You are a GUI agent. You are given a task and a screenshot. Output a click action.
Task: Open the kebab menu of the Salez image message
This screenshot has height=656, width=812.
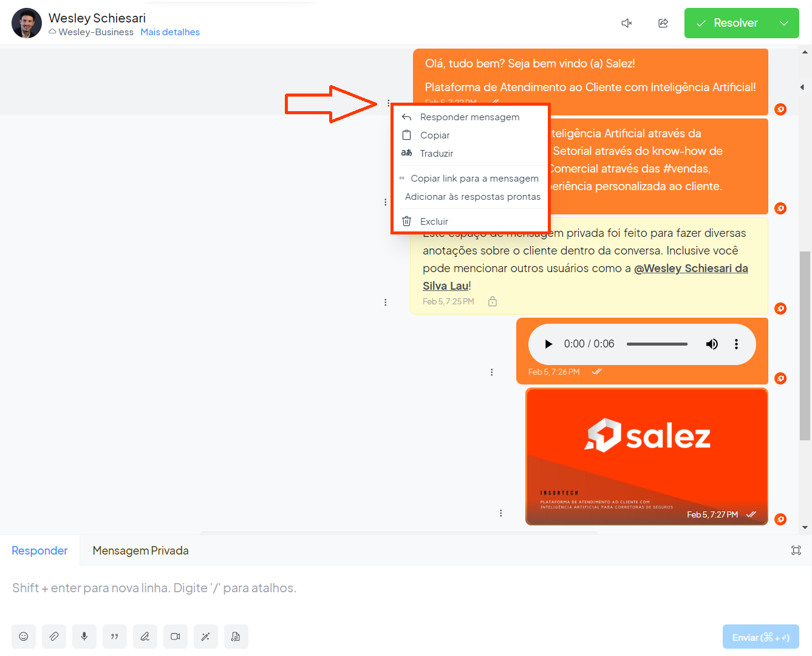(x=500, y=513)
